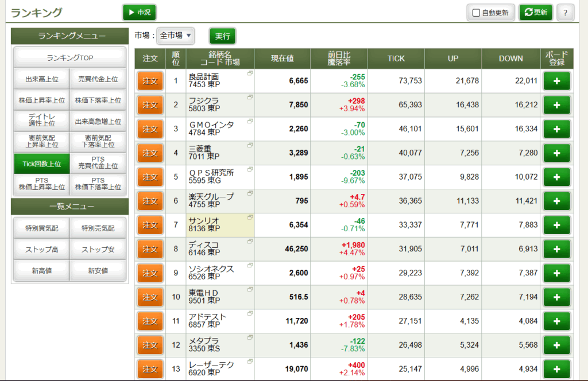Open フジクラ popup window icon
This screenshot has height=381, width=588.
(250, 97)
